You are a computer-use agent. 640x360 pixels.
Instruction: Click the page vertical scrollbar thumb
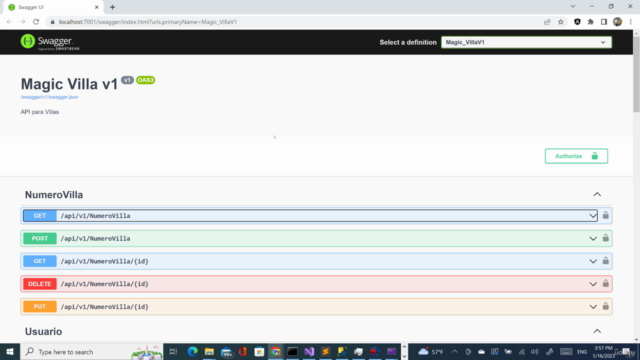636,73
